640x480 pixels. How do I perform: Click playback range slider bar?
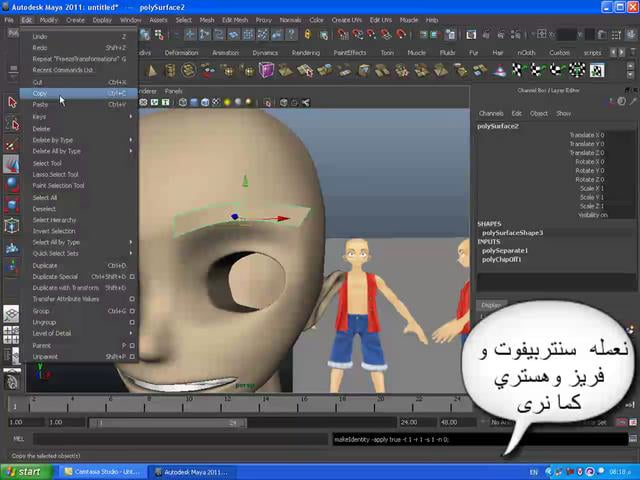click(167, 423)
